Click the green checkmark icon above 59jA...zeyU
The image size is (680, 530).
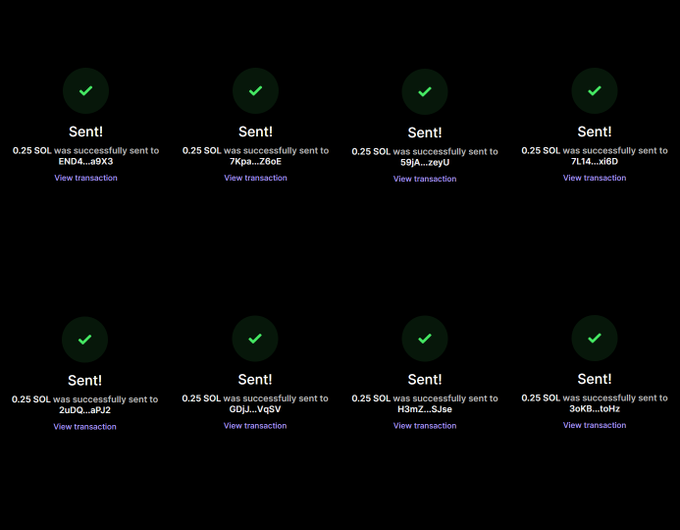pos(425,92)
